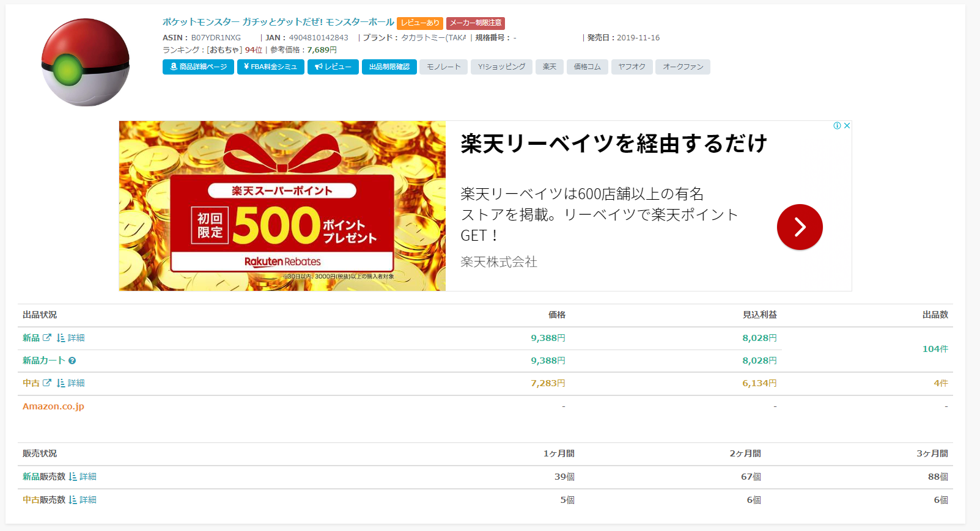The height and width of the screenshot is (531, 980).
Task: Open the Amazon.co.jp seller link
Action: (x=53, y=406)
